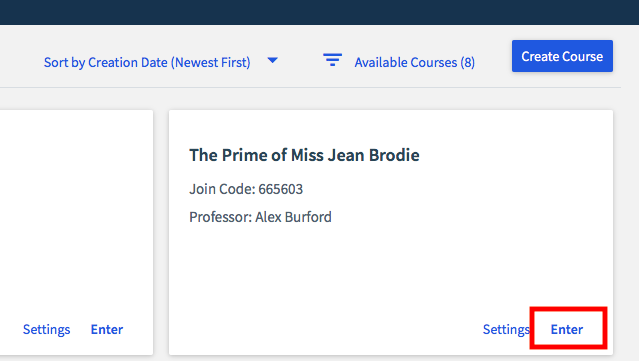Open the Available Courses (8) filter
639x361 pixels.
[414, 62]
